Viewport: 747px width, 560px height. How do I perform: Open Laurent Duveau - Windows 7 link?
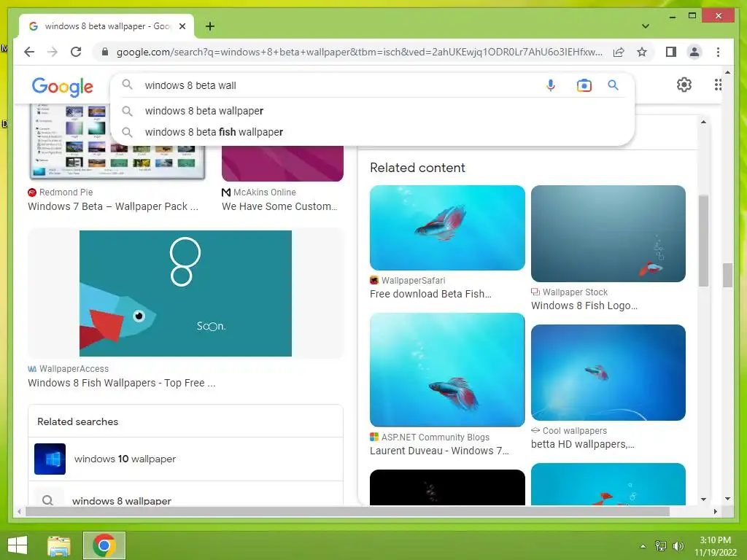439,451
